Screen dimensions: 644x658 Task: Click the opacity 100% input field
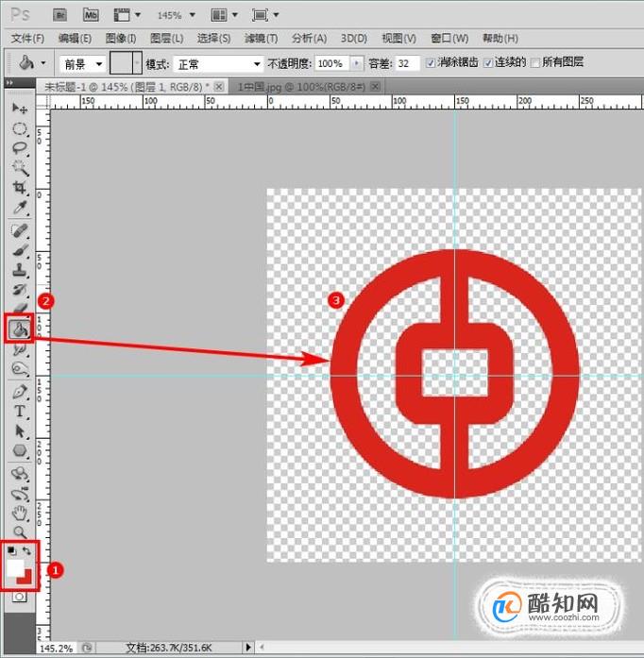pyautogui.click(x=333, y=63)
